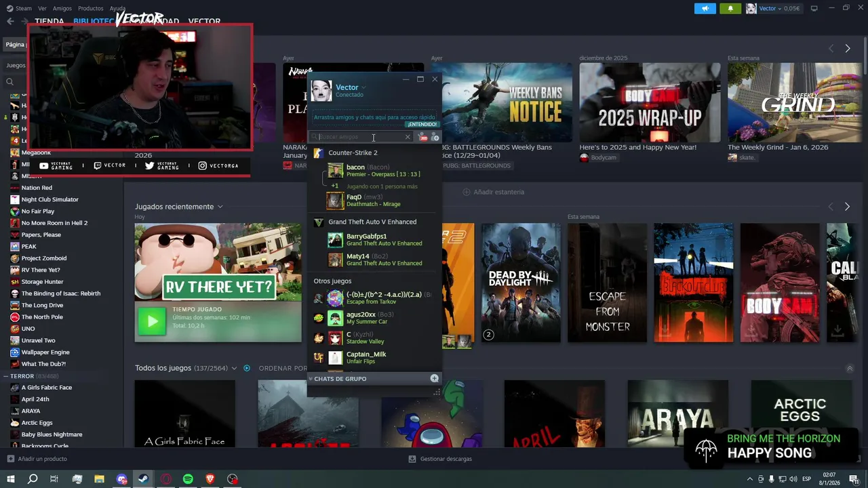Open File Explorer from the taskbar
The height and width of the screenshot is (488, 868).
[x=99, y=479]
